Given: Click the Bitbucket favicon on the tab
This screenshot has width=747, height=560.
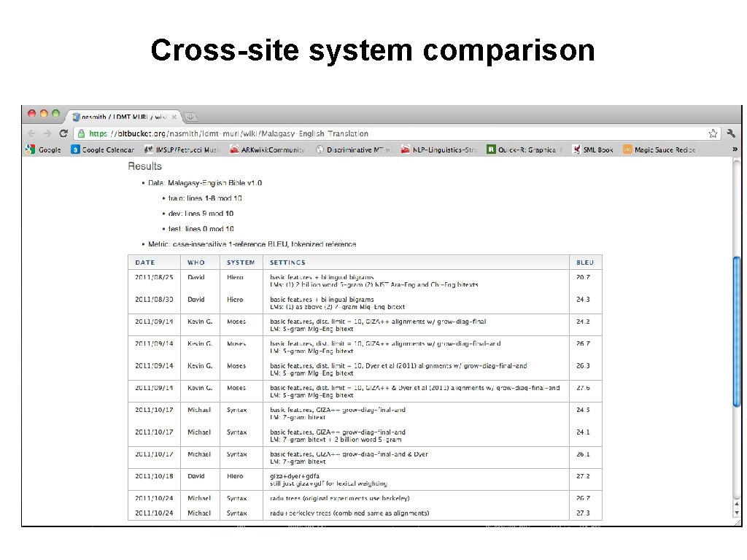Looking at the screenshot, I should [75, 117].
